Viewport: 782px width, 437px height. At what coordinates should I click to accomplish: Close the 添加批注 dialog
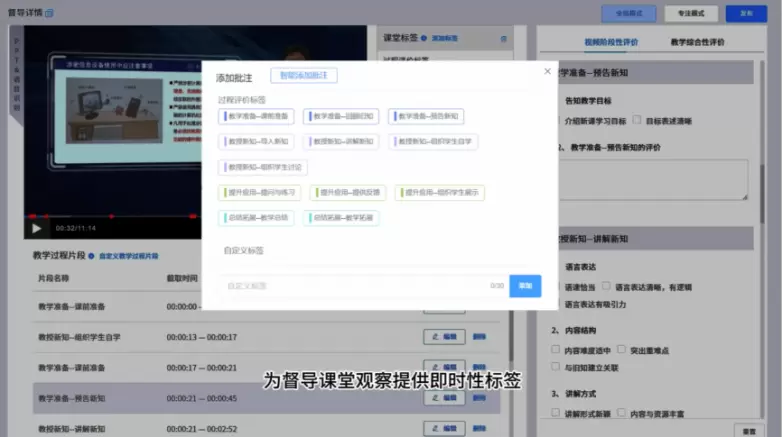pyautogui.click(x=547, y=71)
